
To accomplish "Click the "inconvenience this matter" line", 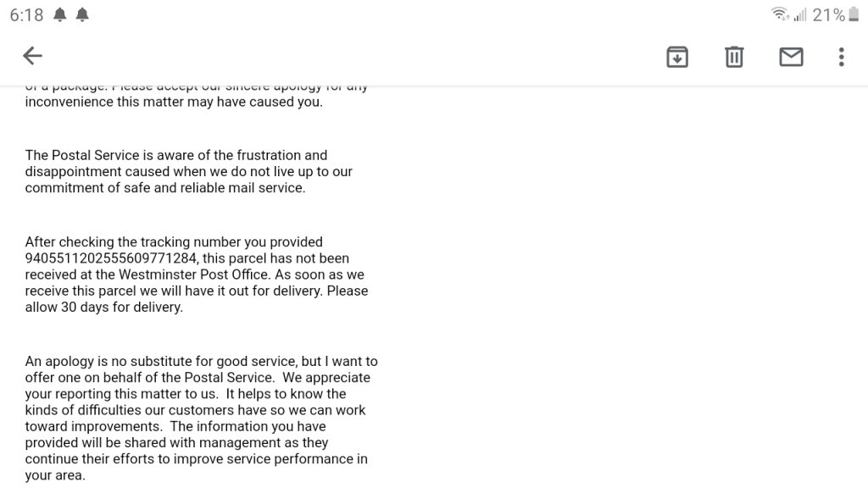I will coord(173,102).
